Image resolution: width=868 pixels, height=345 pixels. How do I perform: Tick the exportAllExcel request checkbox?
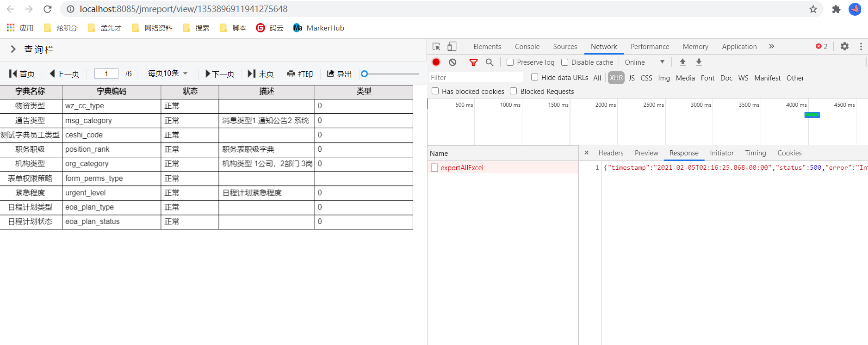(434, 168)
